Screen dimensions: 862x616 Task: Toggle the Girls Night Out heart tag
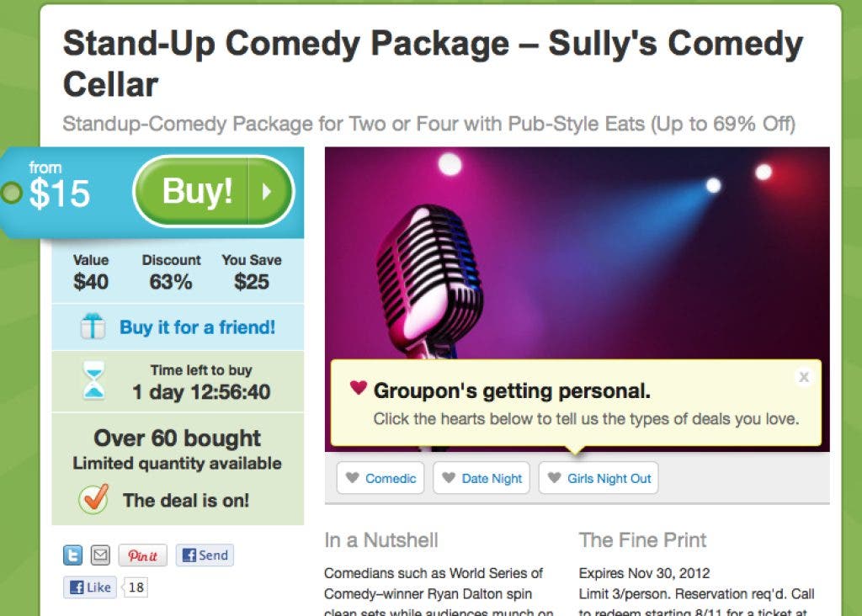tap(599, 478)
